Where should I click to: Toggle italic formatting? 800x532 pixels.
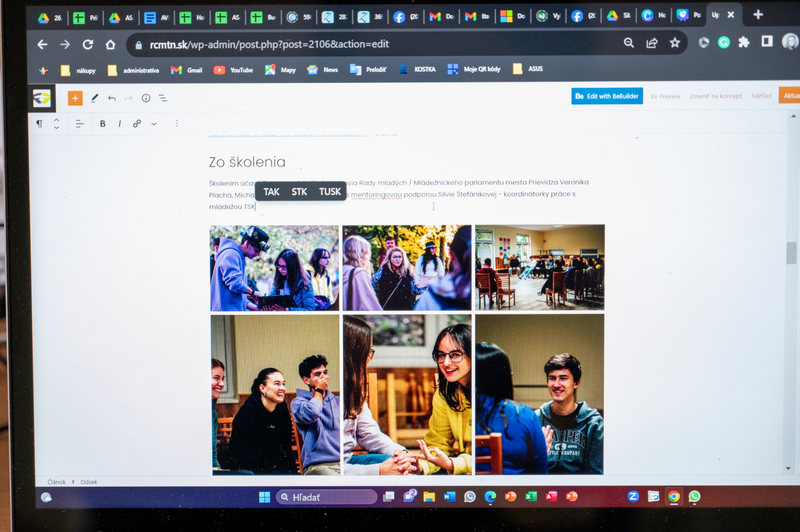point(120,124)
